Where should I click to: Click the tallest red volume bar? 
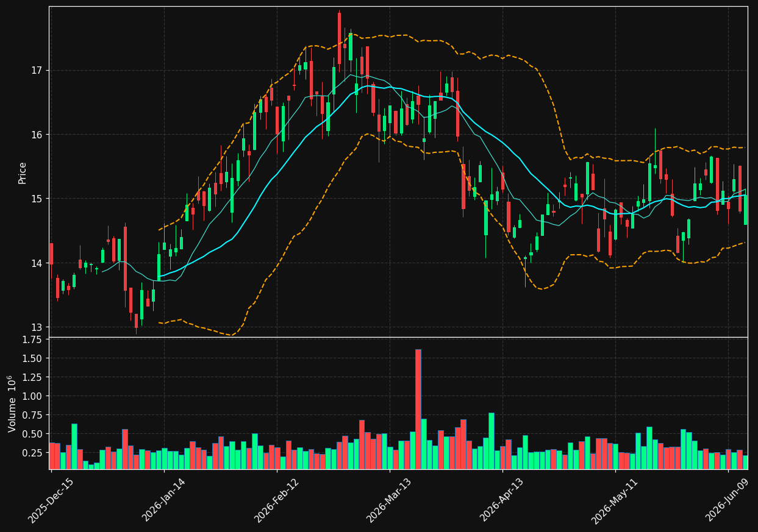pyautogui.click(x=418, y=409)
